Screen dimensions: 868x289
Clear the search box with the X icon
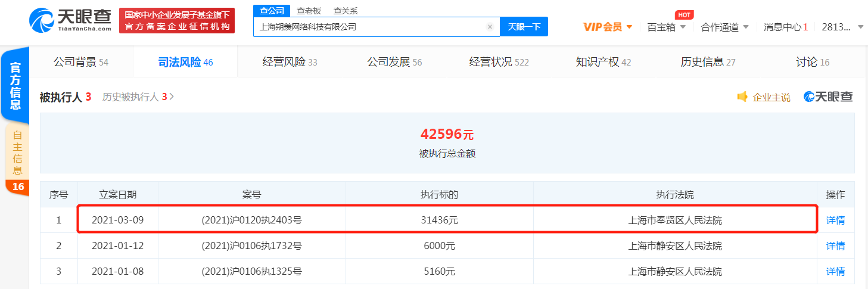(490, 27)
